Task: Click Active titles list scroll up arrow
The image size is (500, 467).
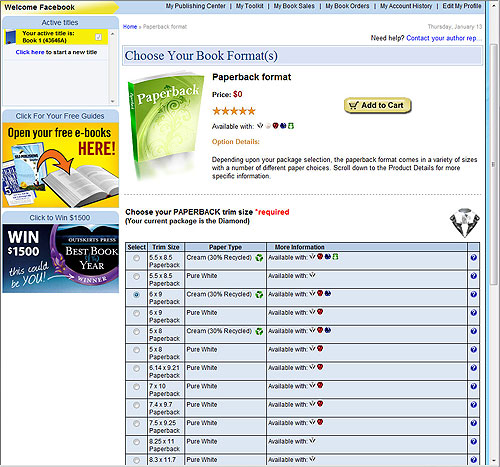Action: click(x=113, y=34)
